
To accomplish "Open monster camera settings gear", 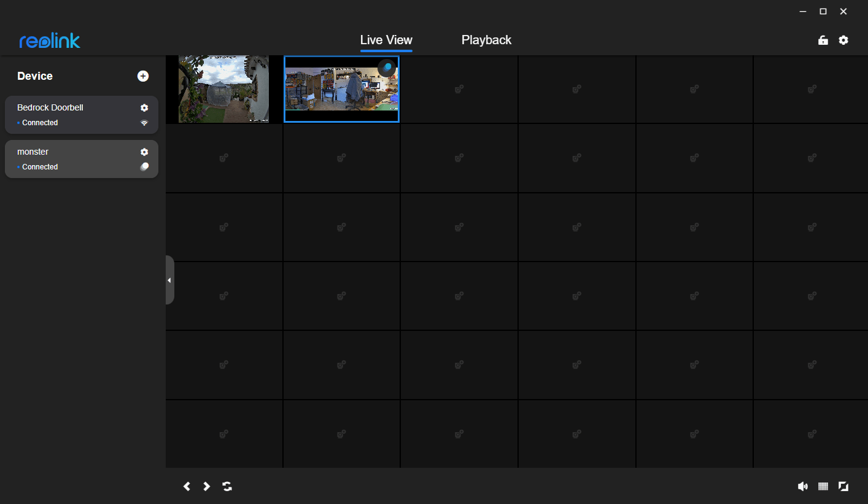I will click(x=144, y=152).
